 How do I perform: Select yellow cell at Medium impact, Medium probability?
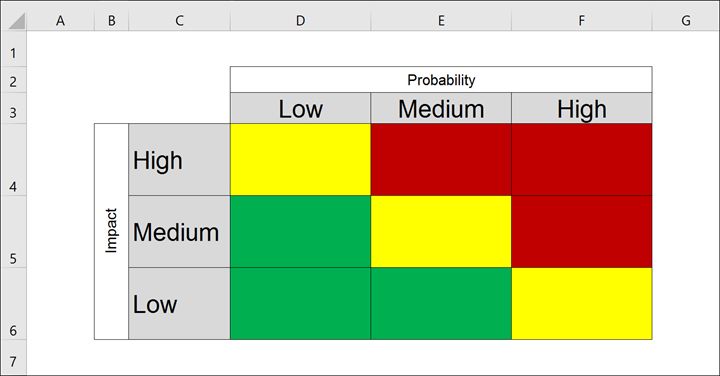(441, 231)
